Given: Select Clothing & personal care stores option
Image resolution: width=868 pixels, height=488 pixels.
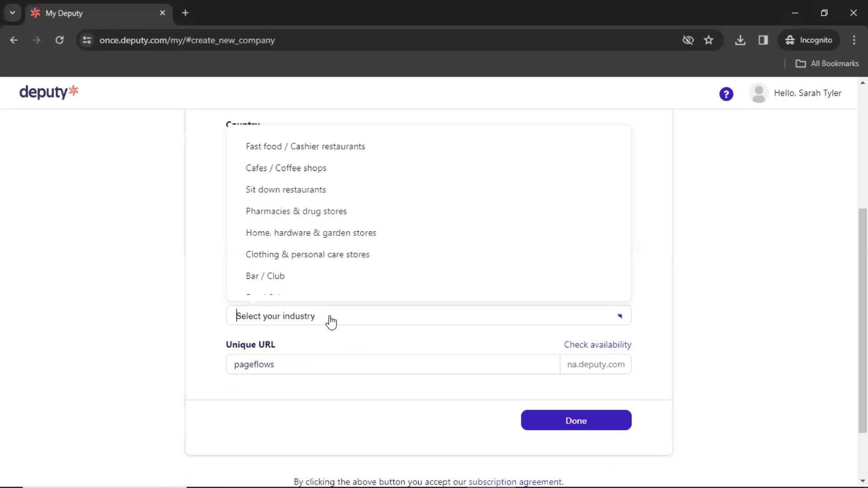Looking at the screenshot, I should tap(307, 254).
